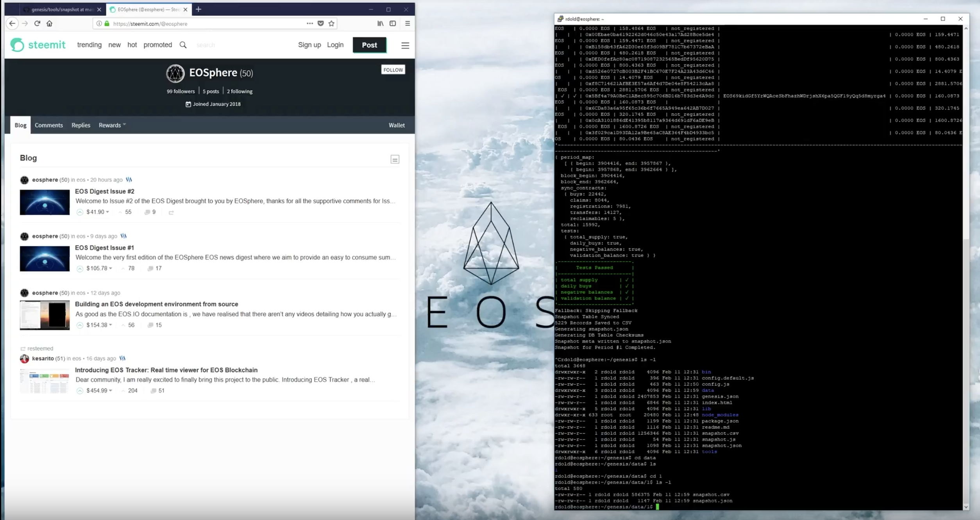The height and width of the screenshot is (520, 980).
Task: Reload the Steemit page
Action: [37, 23]
